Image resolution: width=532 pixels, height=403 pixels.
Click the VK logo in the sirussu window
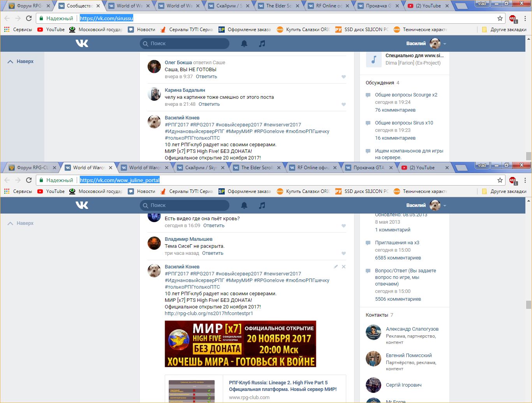point(82,44)
